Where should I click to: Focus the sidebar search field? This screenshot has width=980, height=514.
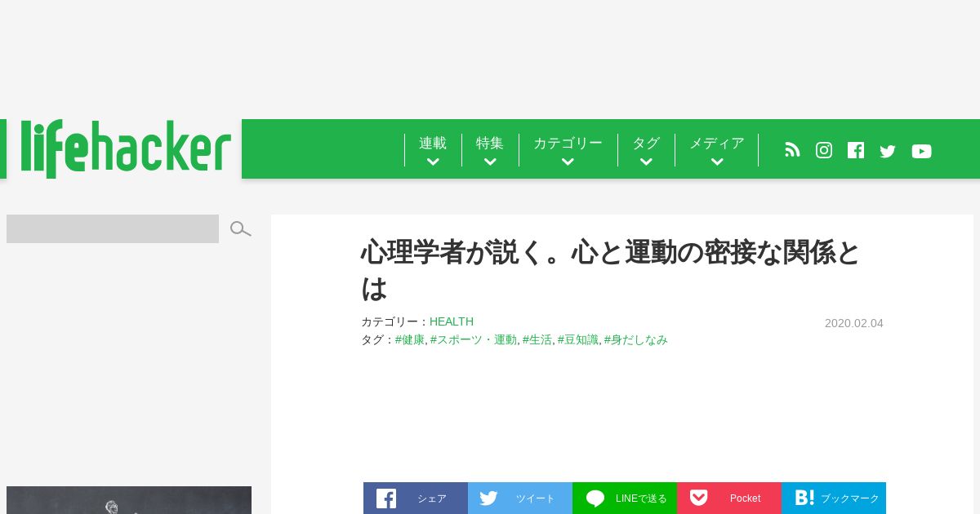click(113, 228)
